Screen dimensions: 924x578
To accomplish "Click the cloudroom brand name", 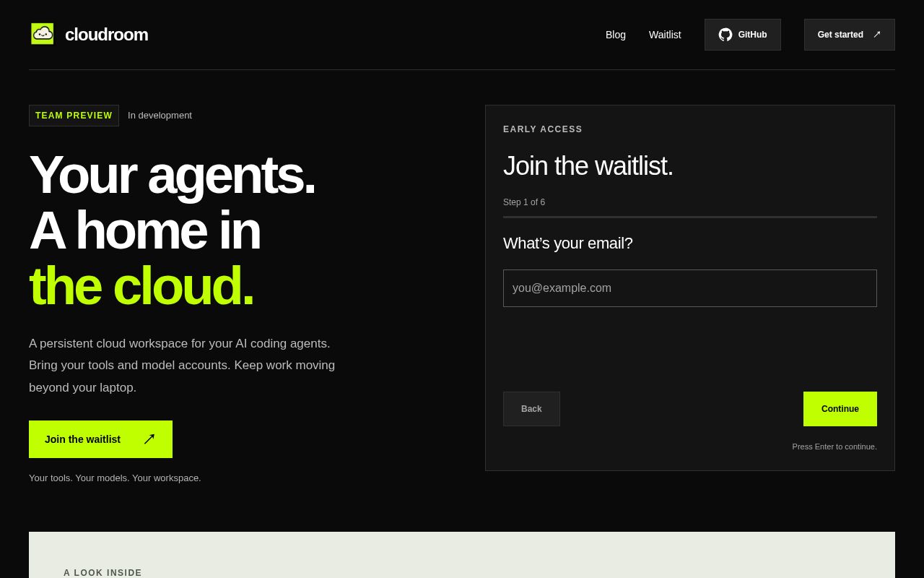I will click(106, 35).
